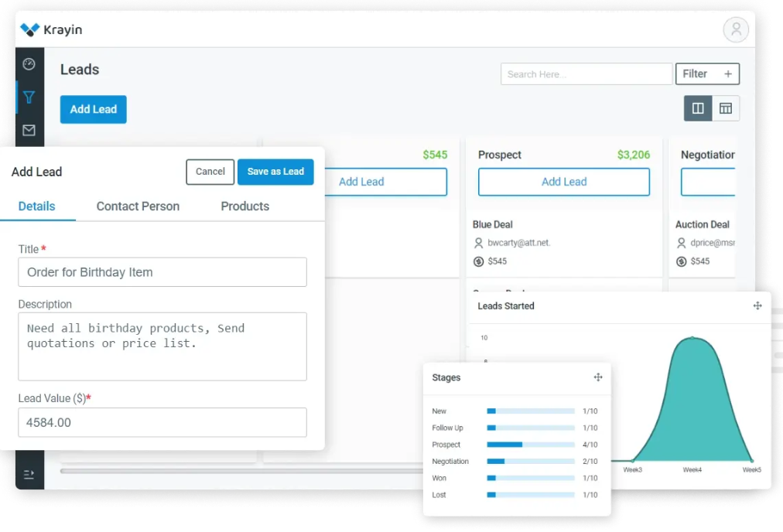
Task: Click the move handle on Stages widget
Action: 598,377
